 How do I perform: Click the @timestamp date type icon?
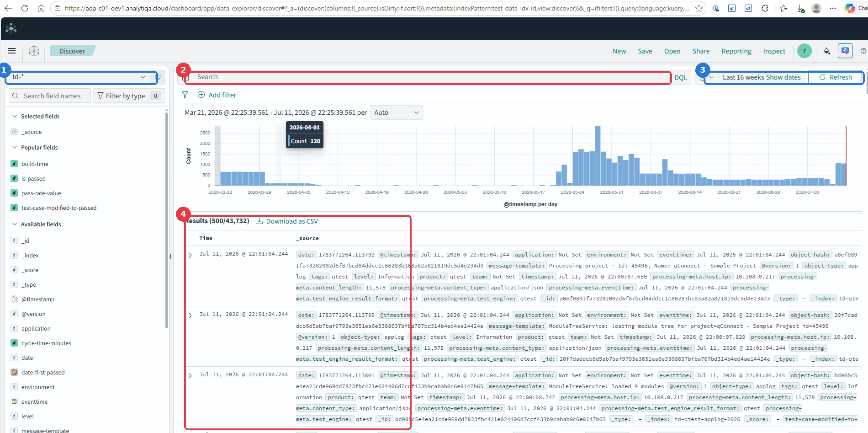14,299
